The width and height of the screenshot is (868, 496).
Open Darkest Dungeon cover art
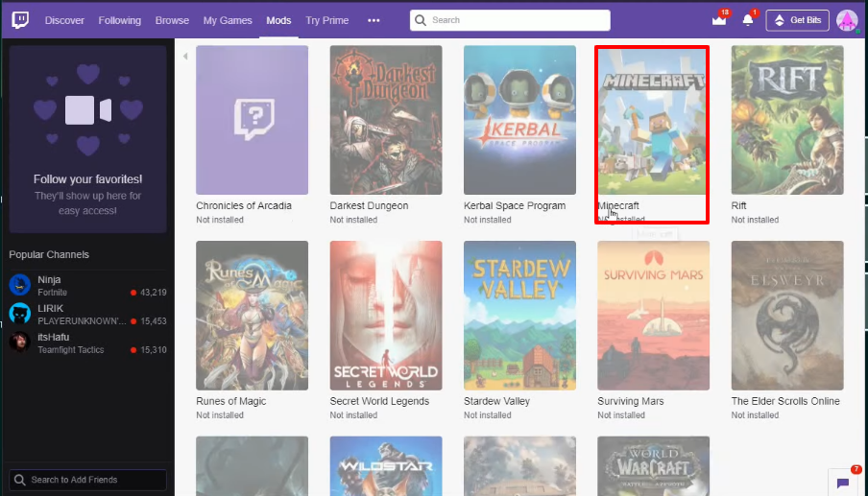386,120
